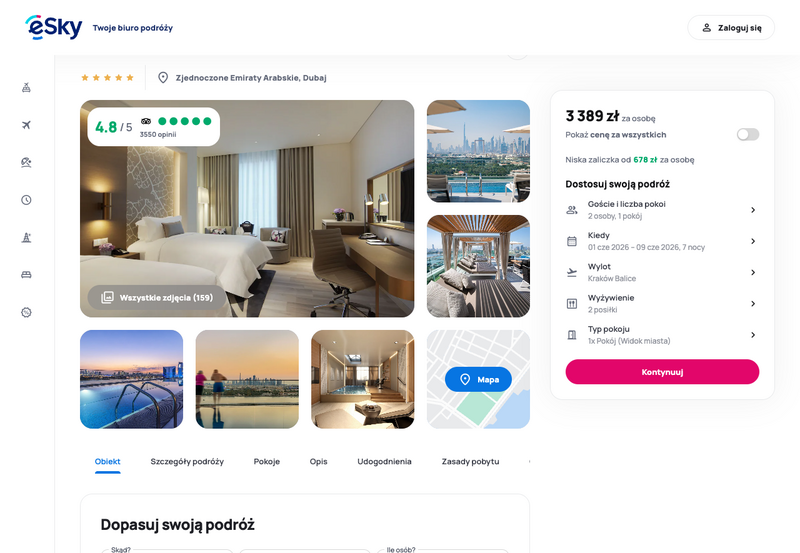Image resolution: width=800 pixels, height=553 pixels.
Task: Open the lighthouse city-break sidebar icon
Action: [27, 237]
